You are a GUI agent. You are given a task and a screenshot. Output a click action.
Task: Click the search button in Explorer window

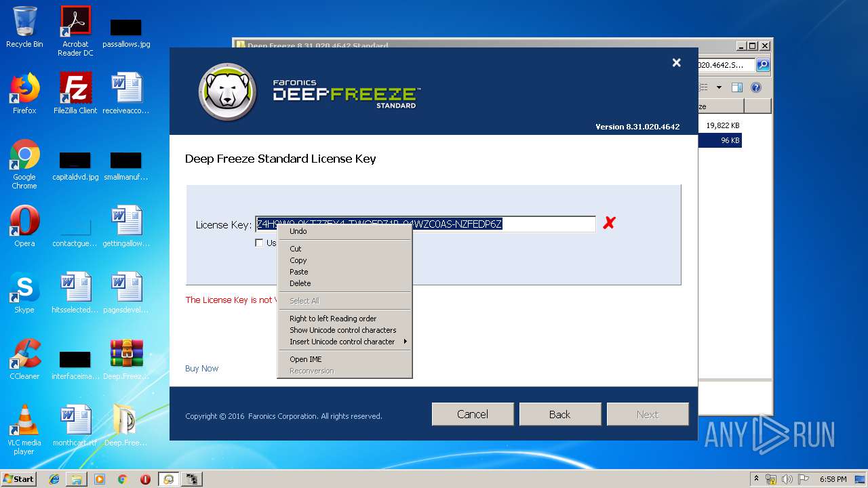coord(763,65)
